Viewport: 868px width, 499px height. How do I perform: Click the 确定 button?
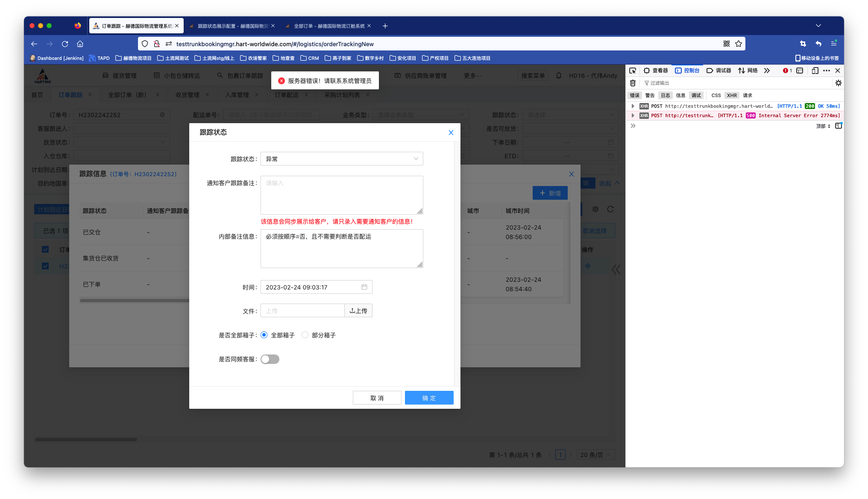[429, 398]
